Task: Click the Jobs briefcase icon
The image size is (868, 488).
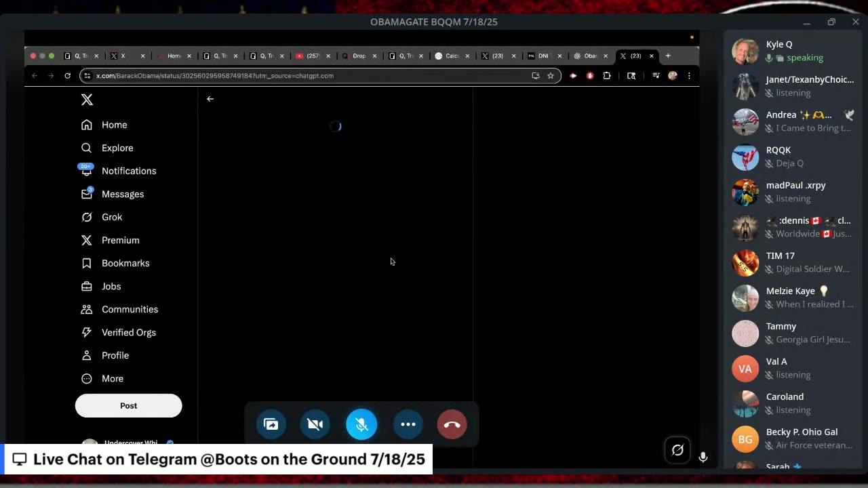Action: (x=87, y=286)
